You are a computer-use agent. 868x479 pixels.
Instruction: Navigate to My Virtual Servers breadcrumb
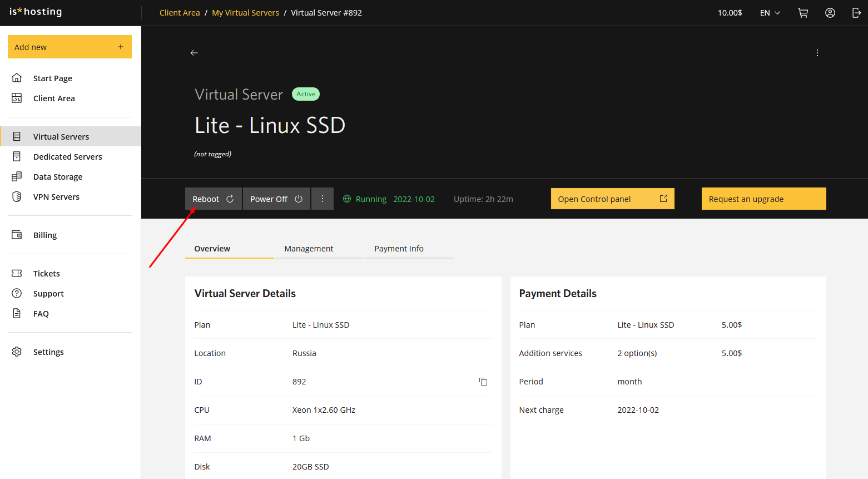[245, 12]
